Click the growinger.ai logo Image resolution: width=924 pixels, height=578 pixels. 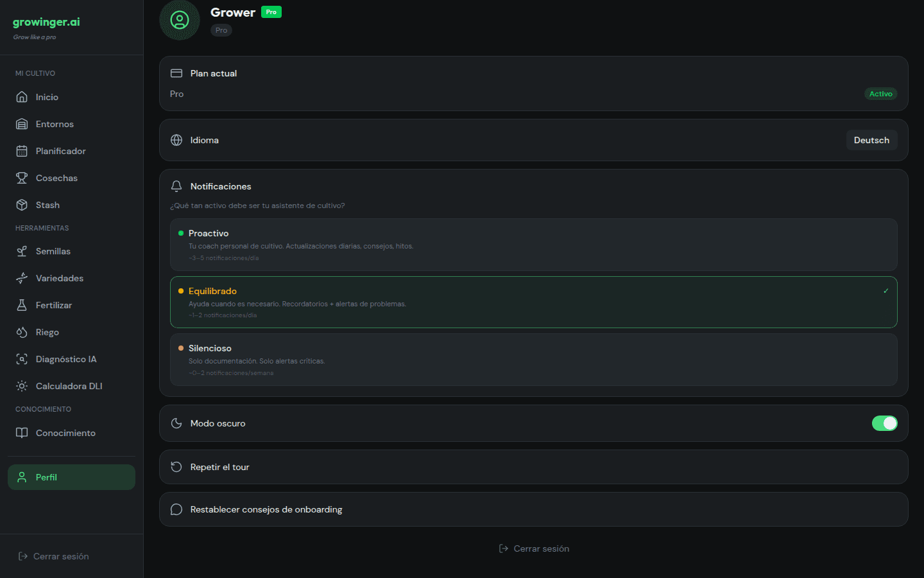[x=46, y=22]
